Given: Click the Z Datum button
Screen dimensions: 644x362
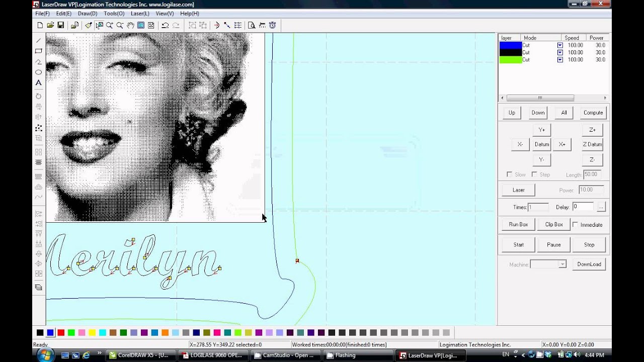Looking at the screenshot, I should point(592,144).
